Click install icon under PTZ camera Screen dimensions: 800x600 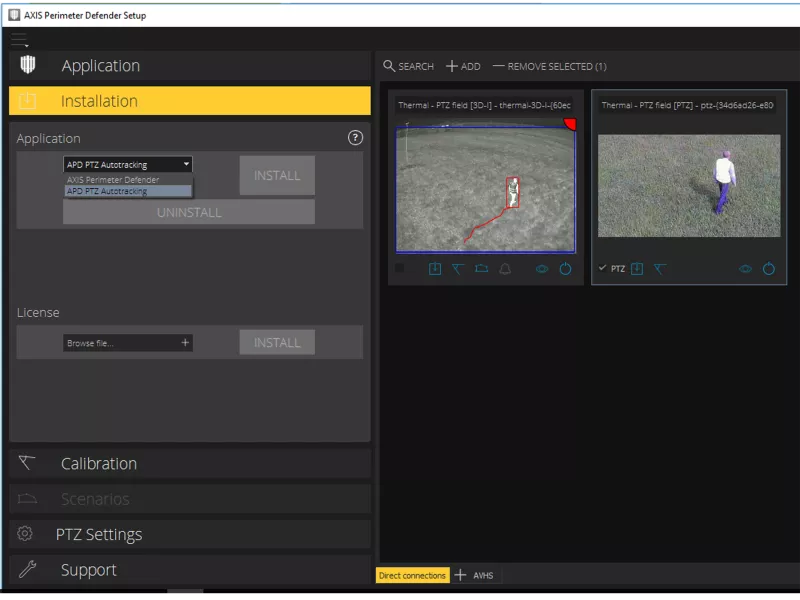click(x=637, y=269)
